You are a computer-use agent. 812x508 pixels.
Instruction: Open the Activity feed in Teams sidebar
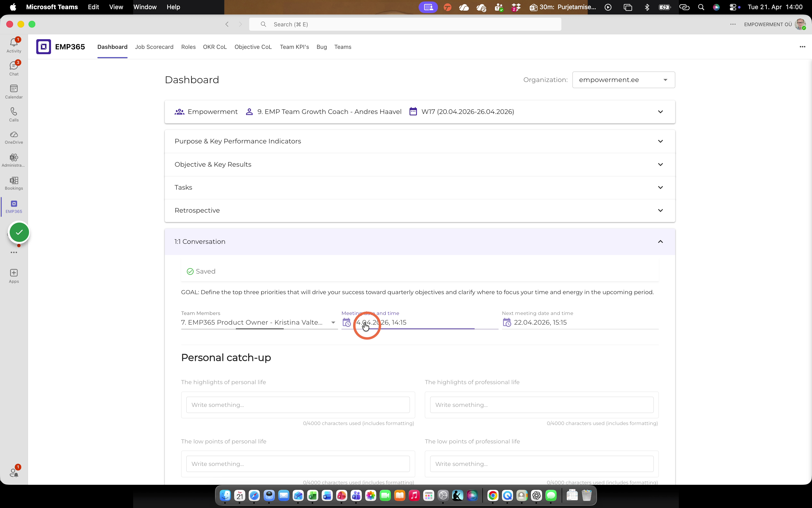(x=14, y=45)
